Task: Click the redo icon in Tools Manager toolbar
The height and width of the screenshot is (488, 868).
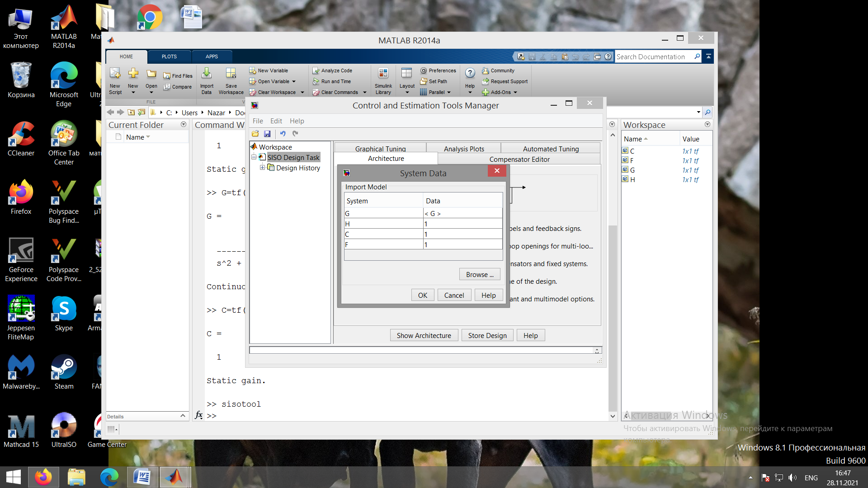Action: pyautogui.click(x=295, y=134)
